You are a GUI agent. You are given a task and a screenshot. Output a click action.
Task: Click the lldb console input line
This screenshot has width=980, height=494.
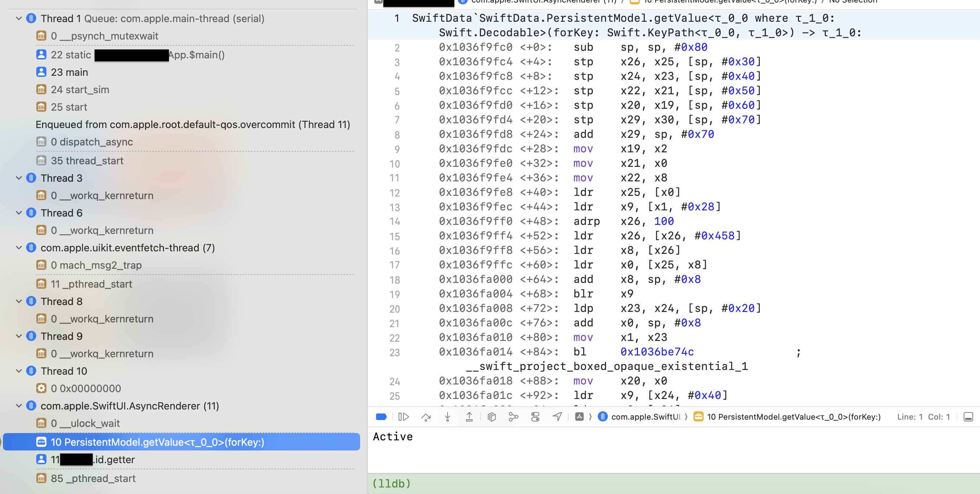pyautogui.click(x=647, y=483)
